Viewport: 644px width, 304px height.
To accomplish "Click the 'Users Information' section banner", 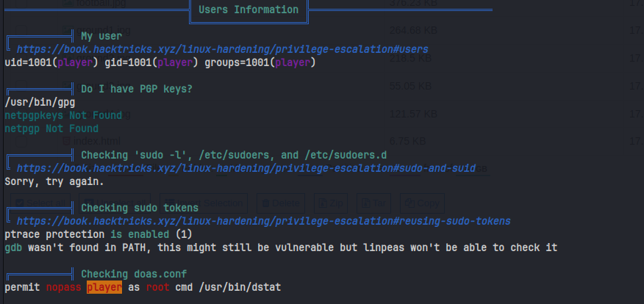I will [248, 10].
